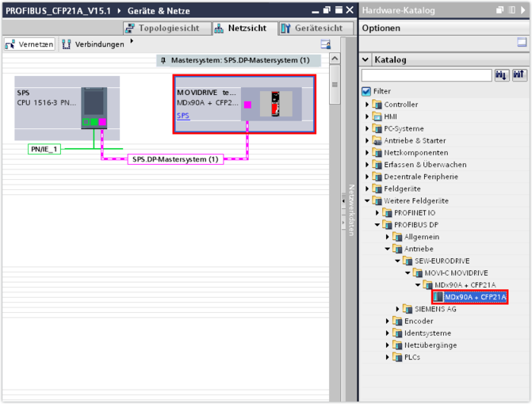
Task: Click the Vernetzen network button
Action: coord(30,44)
